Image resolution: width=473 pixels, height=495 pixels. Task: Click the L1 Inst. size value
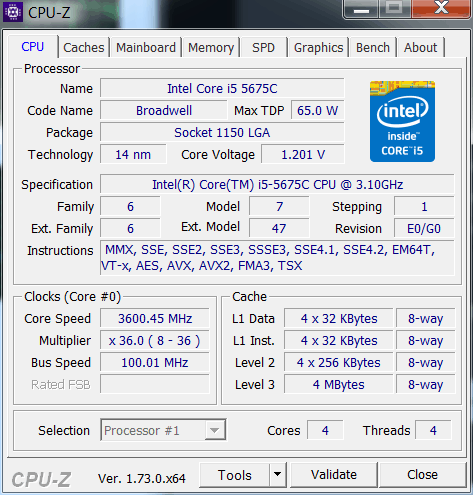[339, 341]
